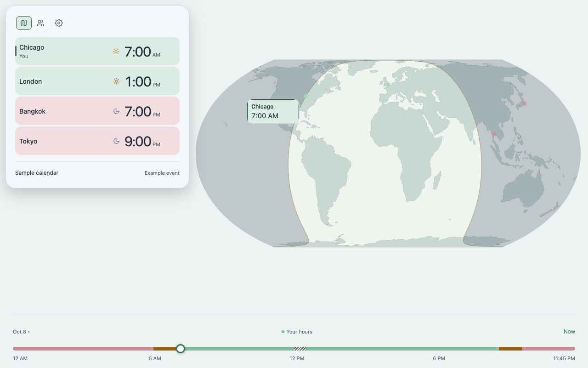Click the timeline slider handle
Screen dimensions: 588x368
coord(181,349)
